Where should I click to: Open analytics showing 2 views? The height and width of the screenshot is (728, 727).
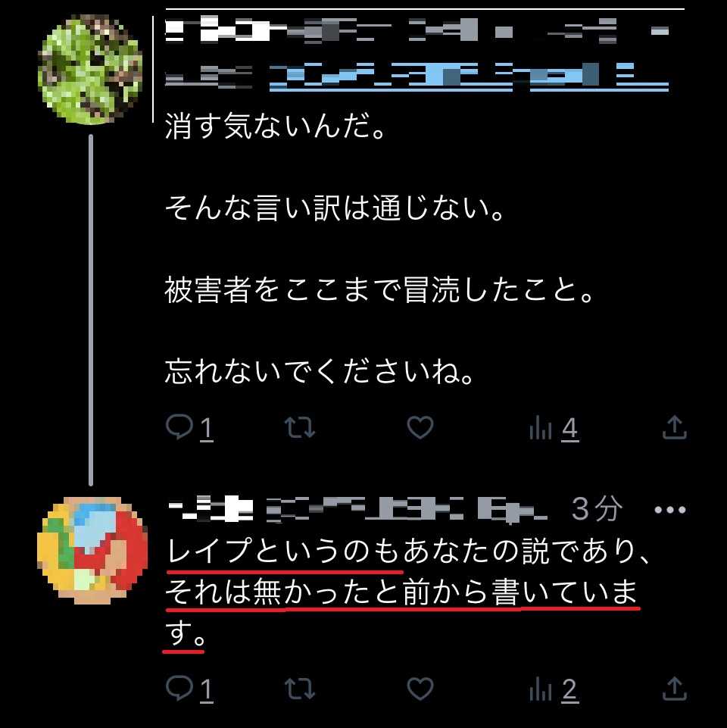pos(554,689)
